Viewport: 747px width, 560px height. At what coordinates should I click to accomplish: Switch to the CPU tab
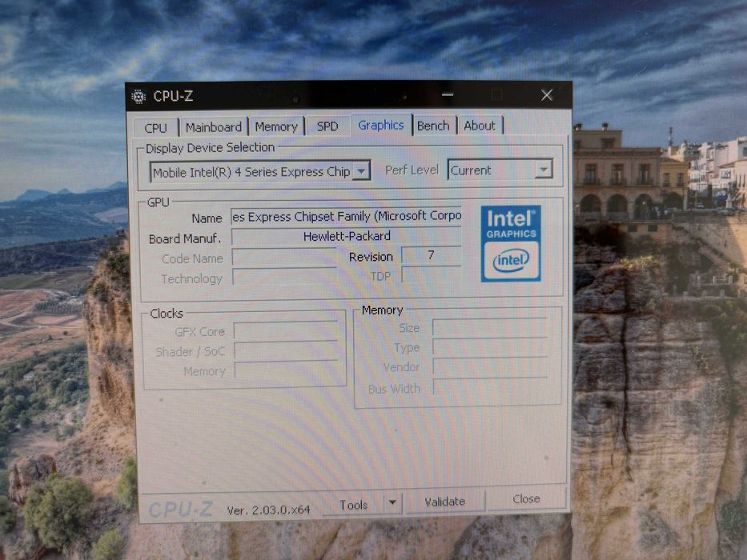(x=156, y=128)
